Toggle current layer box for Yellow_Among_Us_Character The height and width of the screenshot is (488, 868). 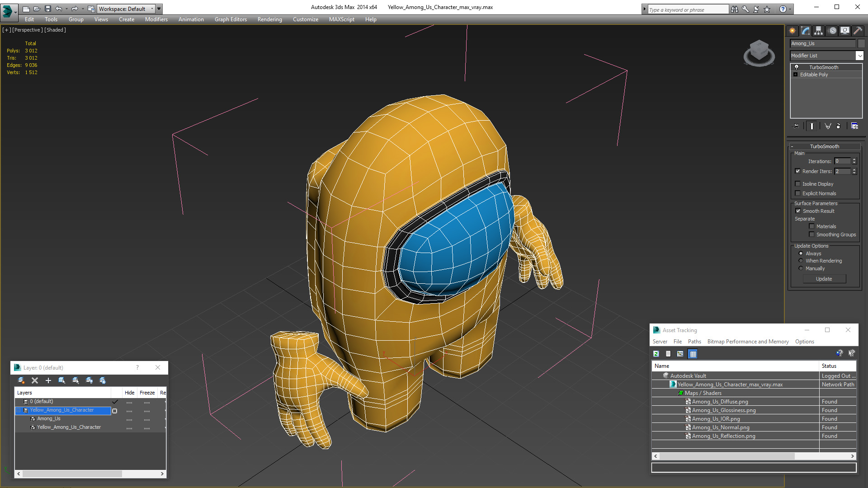click(115, 411)
